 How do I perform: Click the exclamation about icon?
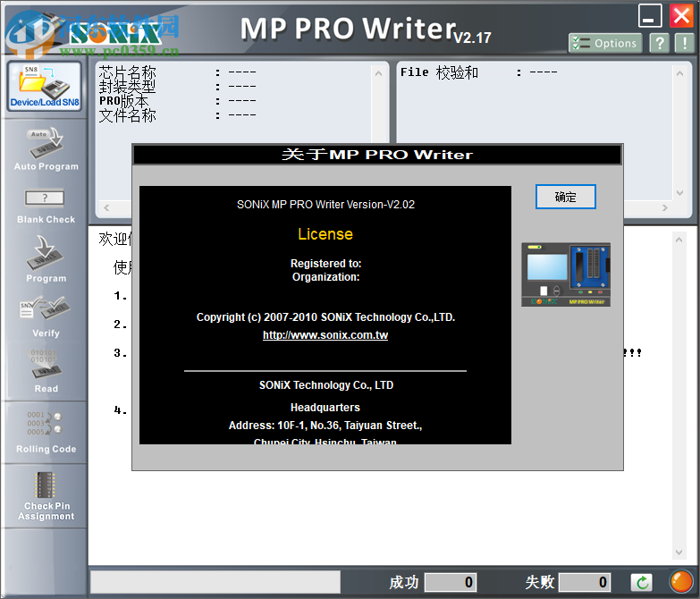[x=685, y=43]
